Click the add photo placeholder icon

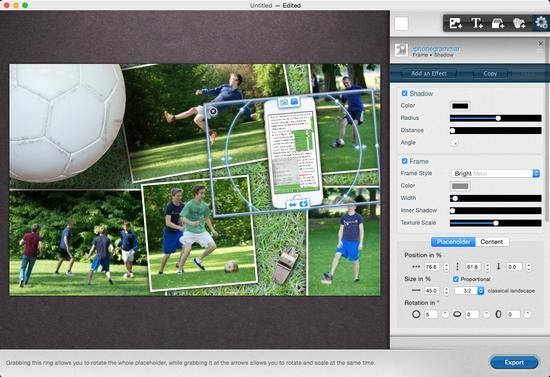456,23
